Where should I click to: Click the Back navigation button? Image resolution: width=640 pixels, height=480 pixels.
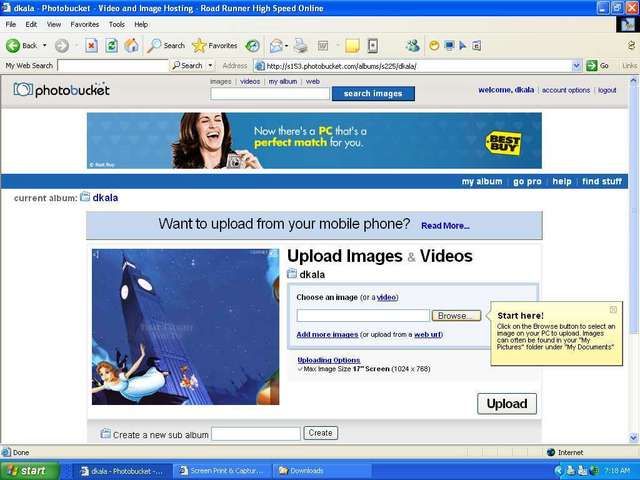point(21,45)
